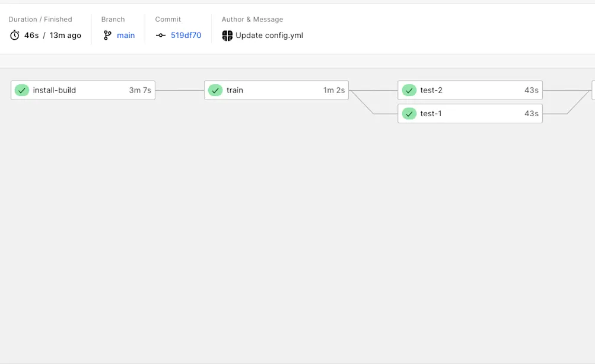Click the green status icon on test-2
595x364 pixels.
409,90
